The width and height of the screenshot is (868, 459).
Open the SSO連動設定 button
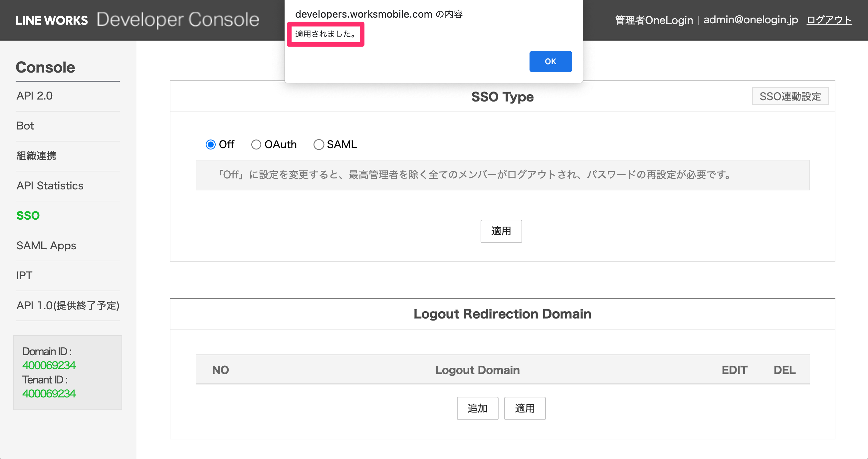coord(790,97)
